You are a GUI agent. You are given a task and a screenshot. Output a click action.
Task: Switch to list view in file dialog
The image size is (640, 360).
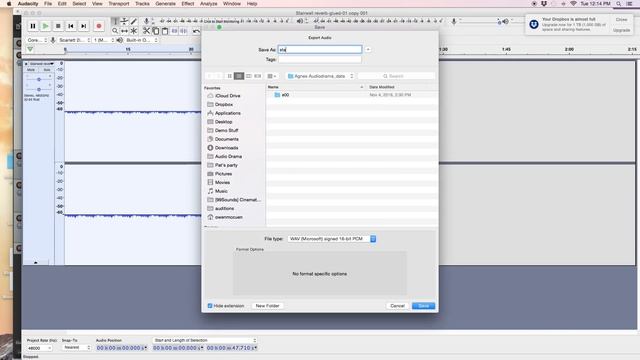(x=239, y=76)
